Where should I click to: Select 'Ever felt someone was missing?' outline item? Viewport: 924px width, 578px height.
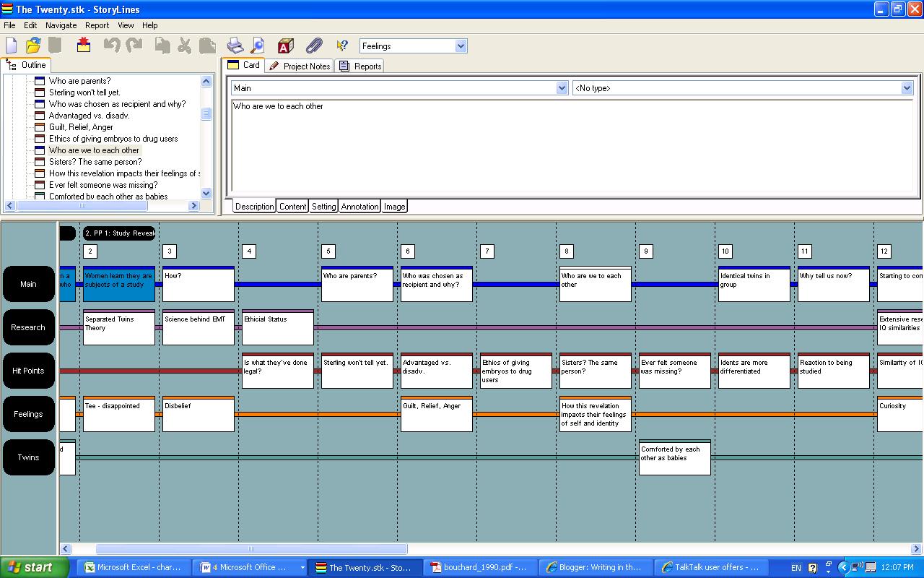coord(103,185)
